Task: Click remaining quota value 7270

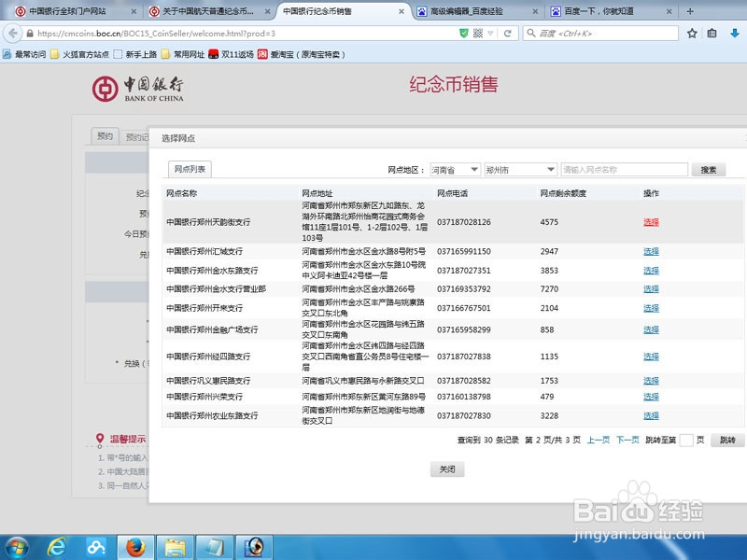Action: tap(549, 289)
